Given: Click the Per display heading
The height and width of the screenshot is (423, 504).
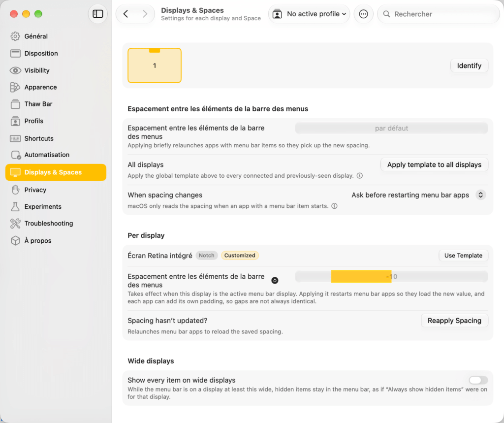Looking at the screenshot, I should coord(146,235).
